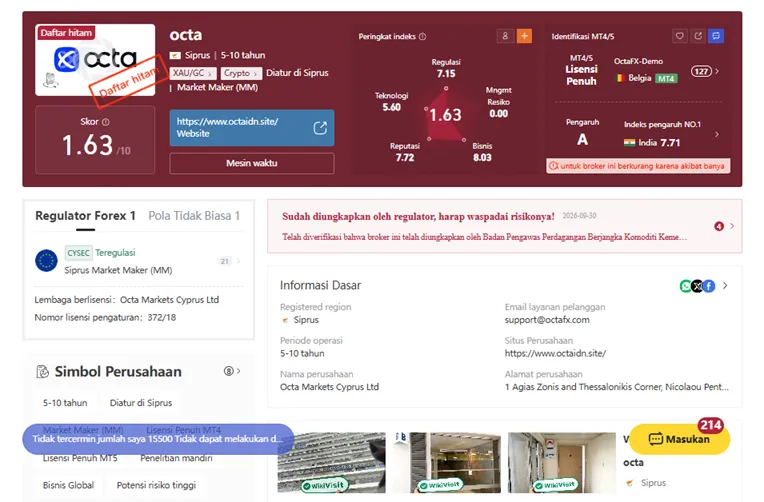
Task: Click the info icon beside Peringkat indeks
Action: [422, 37]
